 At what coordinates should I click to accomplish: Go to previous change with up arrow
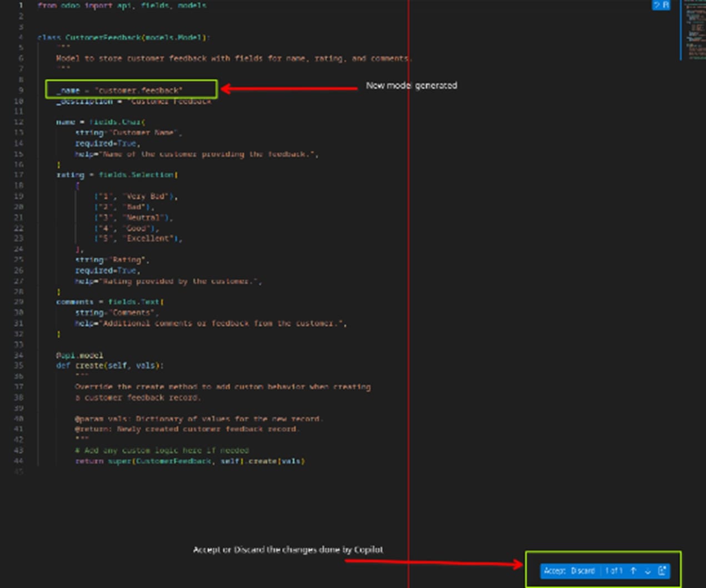click(x=633, y=571)
